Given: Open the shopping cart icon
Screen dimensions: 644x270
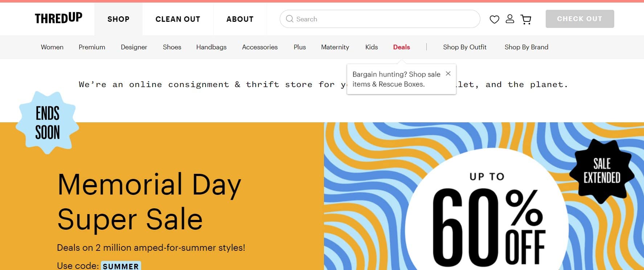Looking at the screenshot, I should point(526,19).
